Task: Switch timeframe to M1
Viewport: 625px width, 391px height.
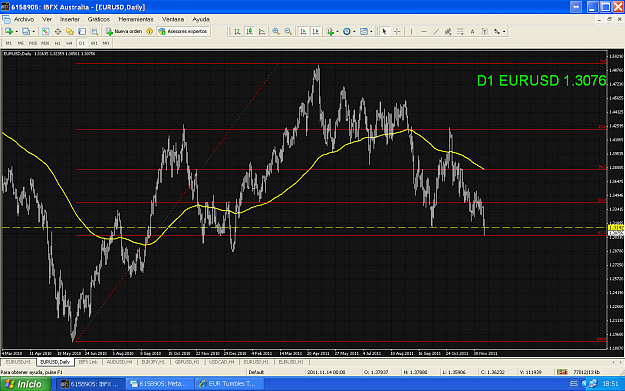Action: (8, 43)
